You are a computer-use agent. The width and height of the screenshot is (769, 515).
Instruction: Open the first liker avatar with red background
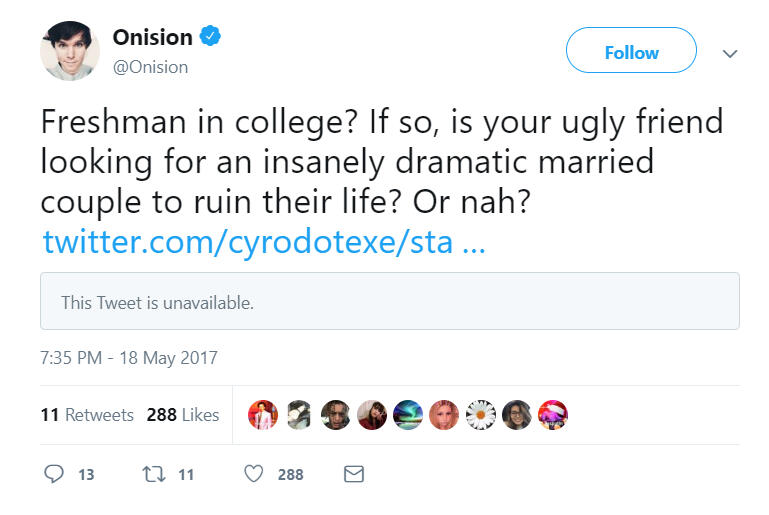tap(263, 415)
